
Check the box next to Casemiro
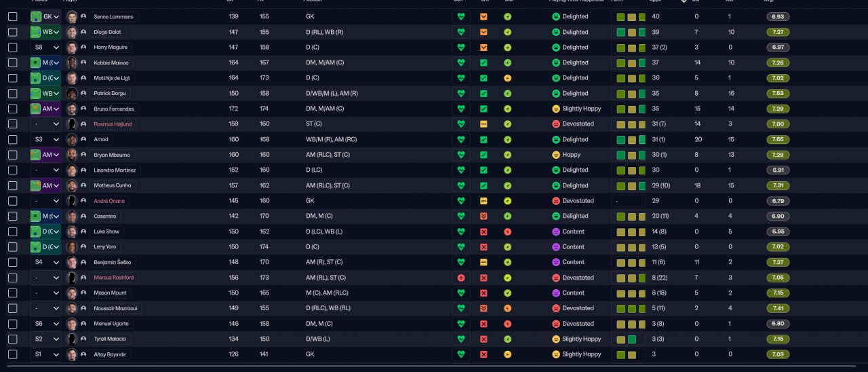pos(13,216)
